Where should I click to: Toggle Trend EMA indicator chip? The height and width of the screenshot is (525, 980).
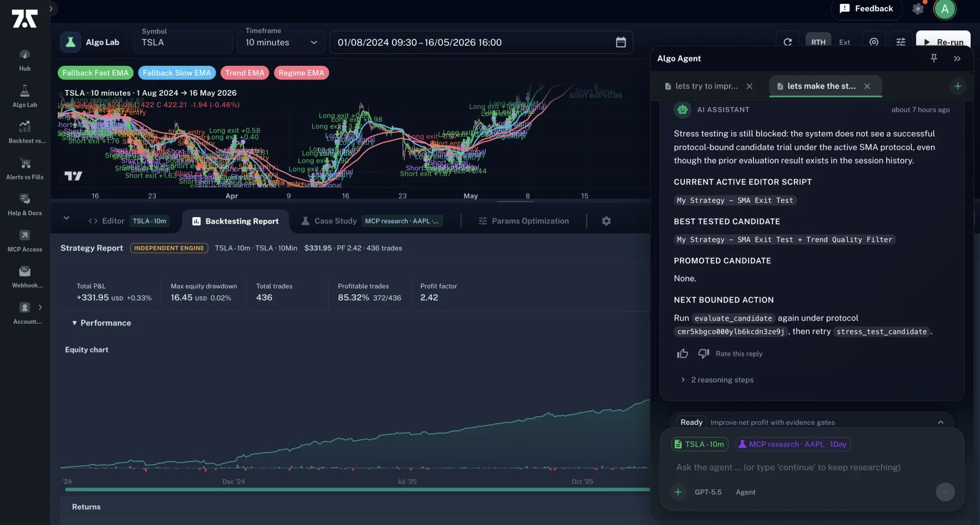(244, 73)
